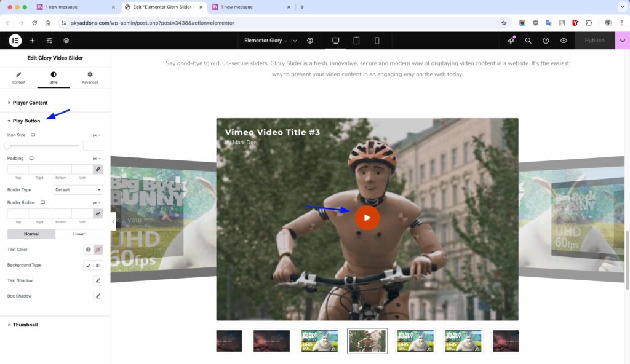Reload the browser page
This screenshot has width=630, height=364.
click(34, 23)
